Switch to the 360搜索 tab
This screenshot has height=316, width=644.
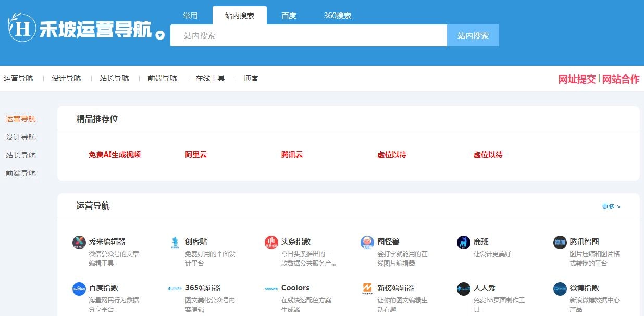coord(337,15)
